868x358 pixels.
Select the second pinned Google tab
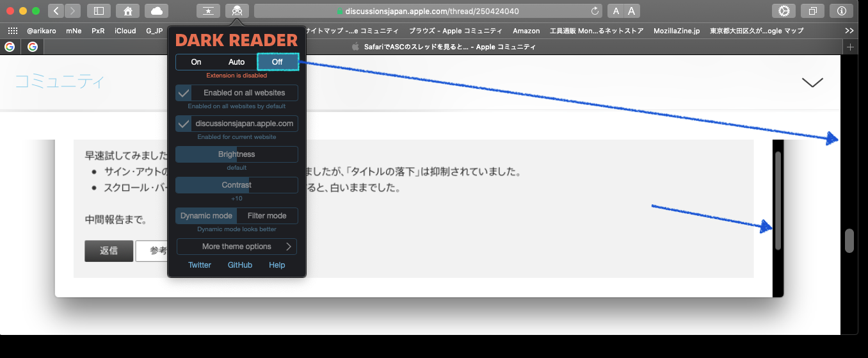[32, 47]
